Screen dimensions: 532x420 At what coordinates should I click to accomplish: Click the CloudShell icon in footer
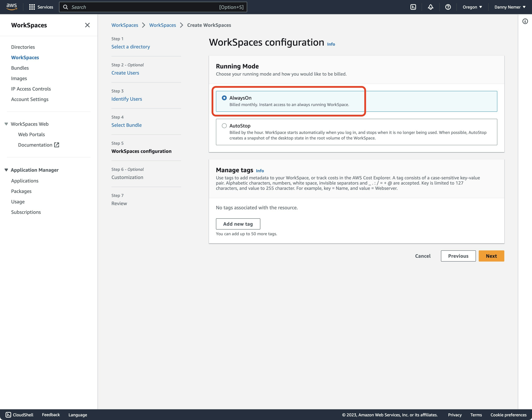pyautogui.click(x=8, y=415)
